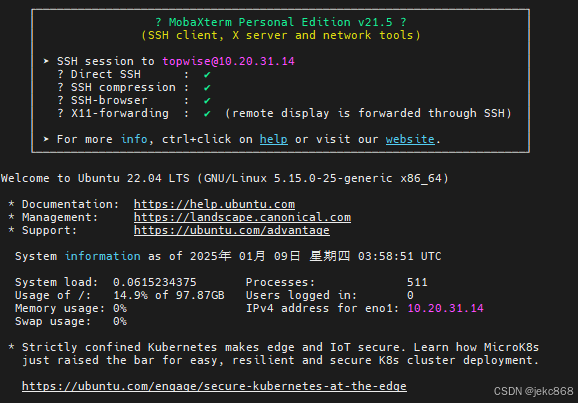
Task: Open the help.ubuntu.com documentation URL
Action: [x=214, y=204]
